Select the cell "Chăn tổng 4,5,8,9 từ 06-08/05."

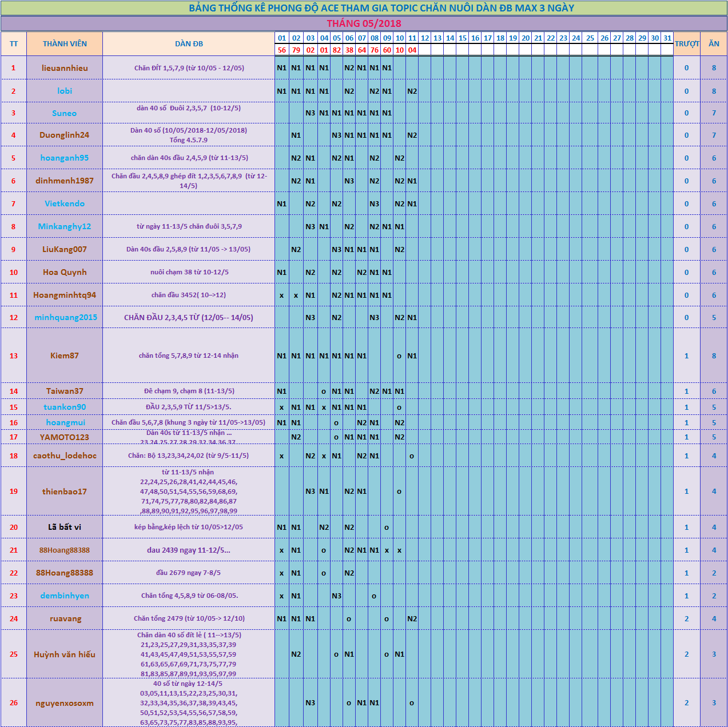point(189,596)
